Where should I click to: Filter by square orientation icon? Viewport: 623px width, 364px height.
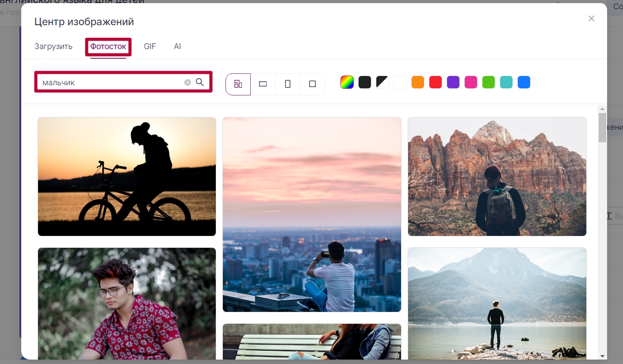(313, 84)
